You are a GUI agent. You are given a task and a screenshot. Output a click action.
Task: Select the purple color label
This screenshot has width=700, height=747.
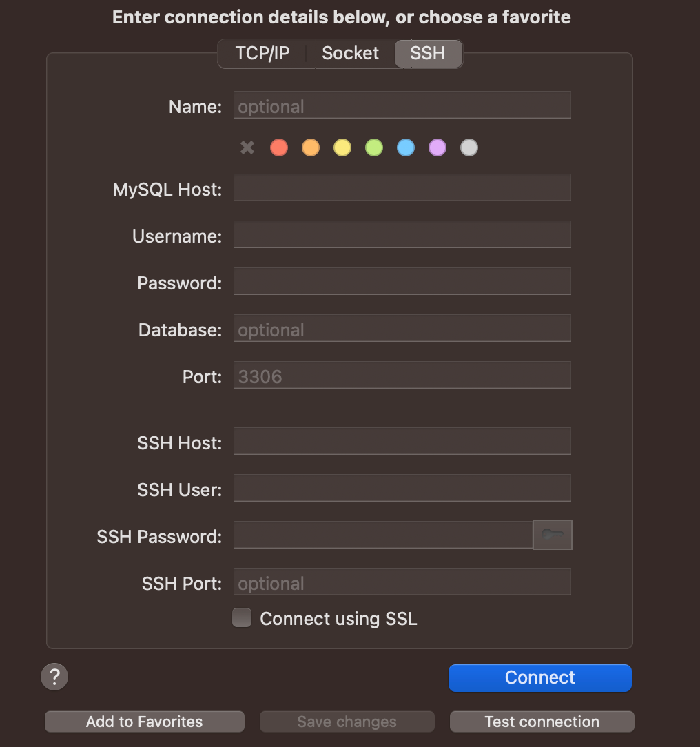point(437,147)
